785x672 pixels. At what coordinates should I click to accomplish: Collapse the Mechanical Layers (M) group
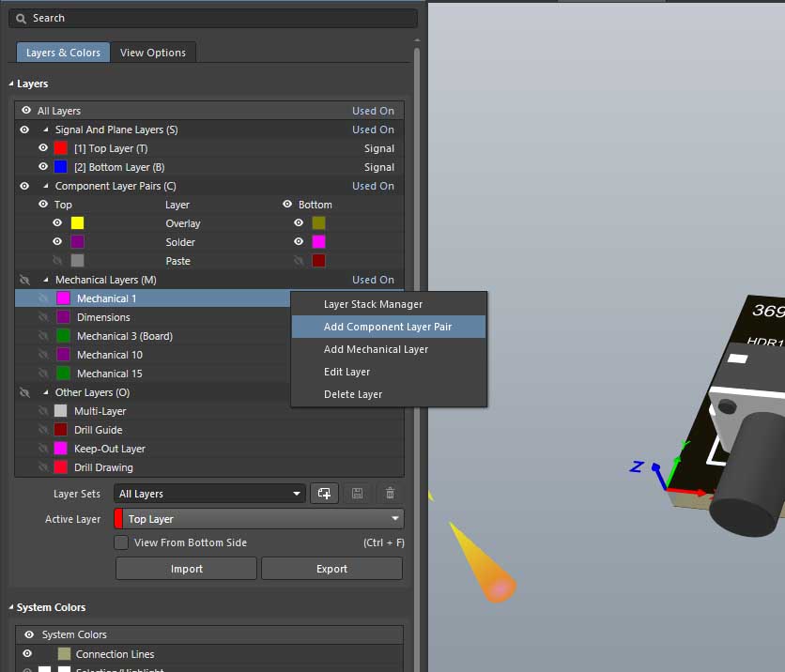45,280
